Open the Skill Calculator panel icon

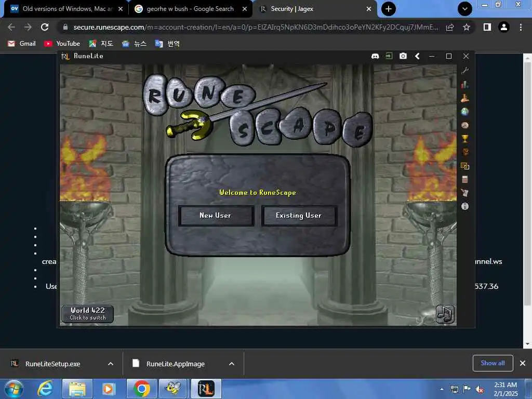pyautogui.click(x=465, y=179)
